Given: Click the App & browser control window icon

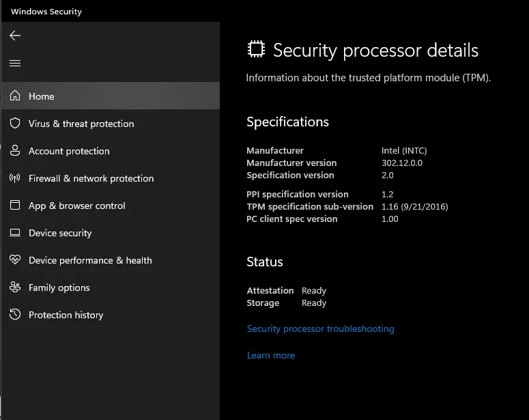Looking at the screenshot, I should click(15, 206).
